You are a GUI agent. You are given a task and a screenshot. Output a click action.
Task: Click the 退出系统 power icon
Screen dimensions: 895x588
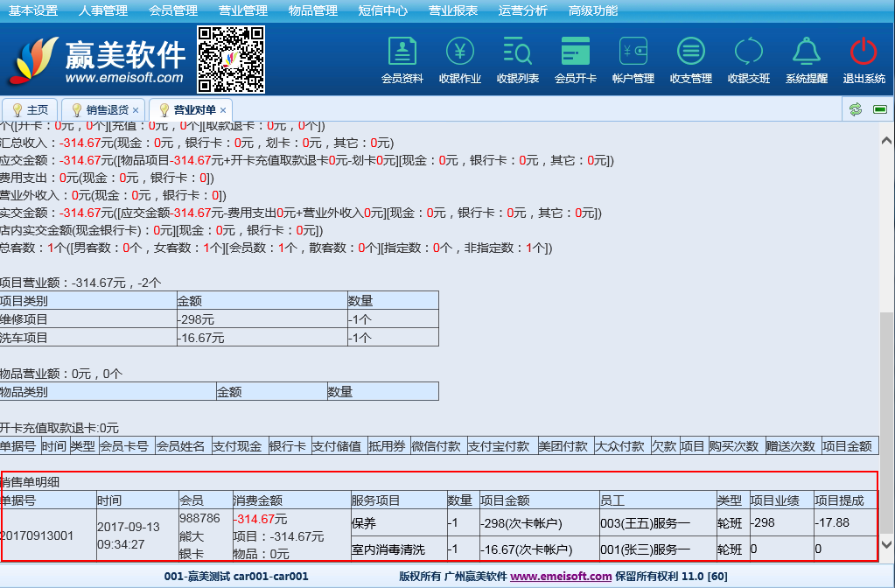point(864,53)
